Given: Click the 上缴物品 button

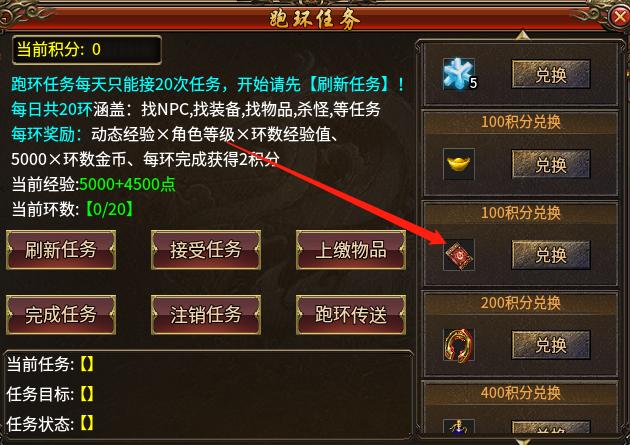Looking at the screenshot, I should coord(351,250).
